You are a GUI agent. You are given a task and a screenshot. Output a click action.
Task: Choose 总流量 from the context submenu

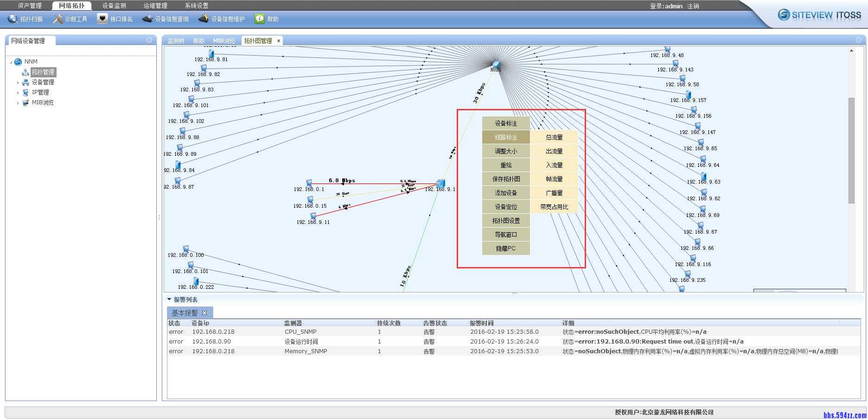554,137
